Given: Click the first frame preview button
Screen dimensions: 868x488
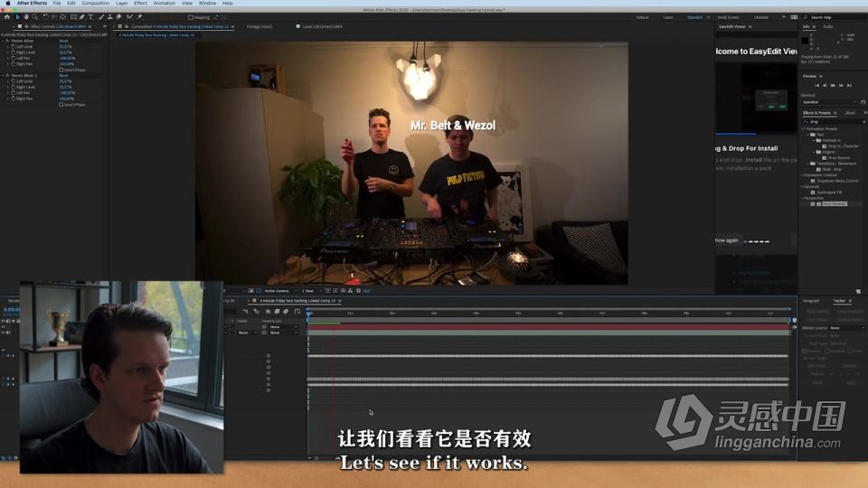Looking at the screenshot, I should pyautogui.click(x=816, y=85).
